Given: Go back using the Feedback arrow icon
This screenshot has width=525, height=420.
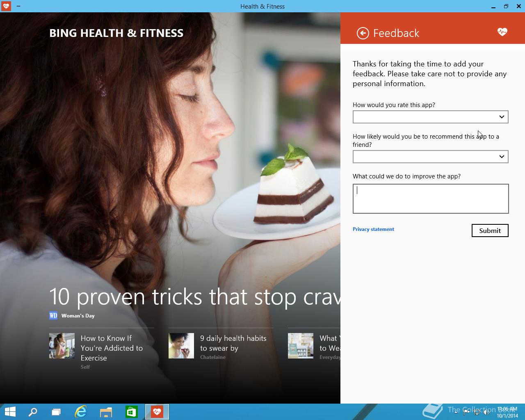Looking at the screenshot, I should [x=363, y=33].
